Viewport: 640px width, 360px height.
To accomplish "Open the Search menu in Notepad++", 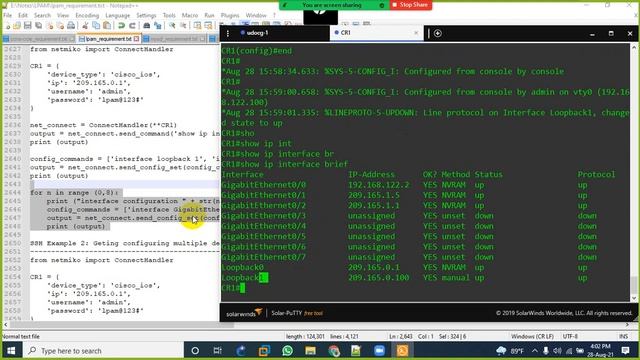I will 42,16.
